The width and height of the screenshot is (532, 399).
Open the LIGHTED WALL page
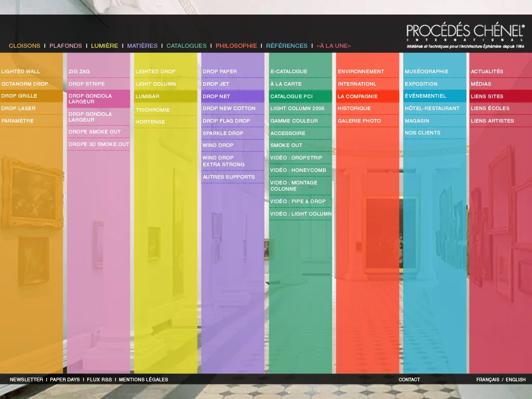(21, 72)
